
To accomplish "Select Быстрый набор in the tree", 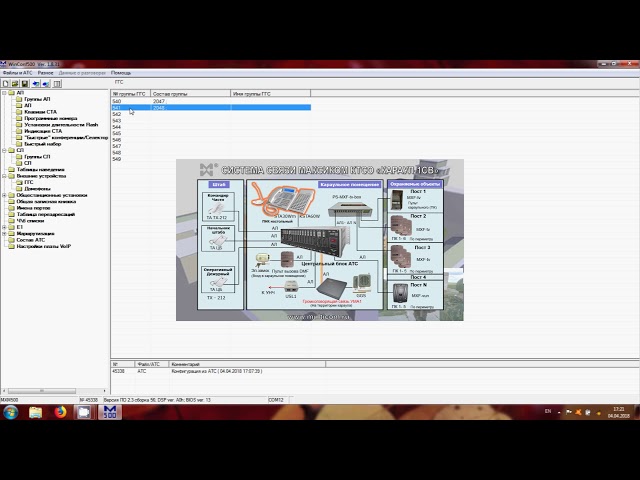I will 42,144.
